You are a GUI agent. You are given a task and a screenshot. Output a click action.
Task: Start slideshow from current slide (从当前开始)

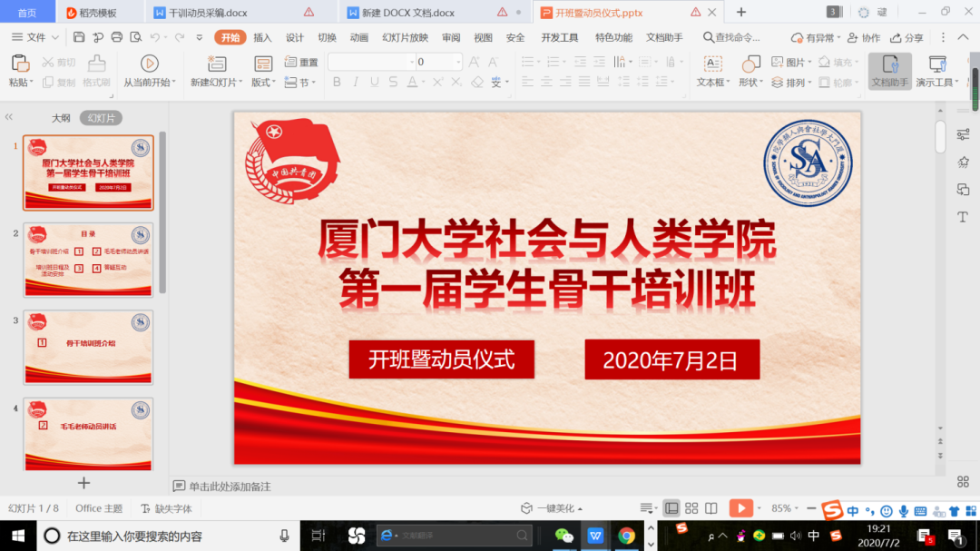click(150, 64)
